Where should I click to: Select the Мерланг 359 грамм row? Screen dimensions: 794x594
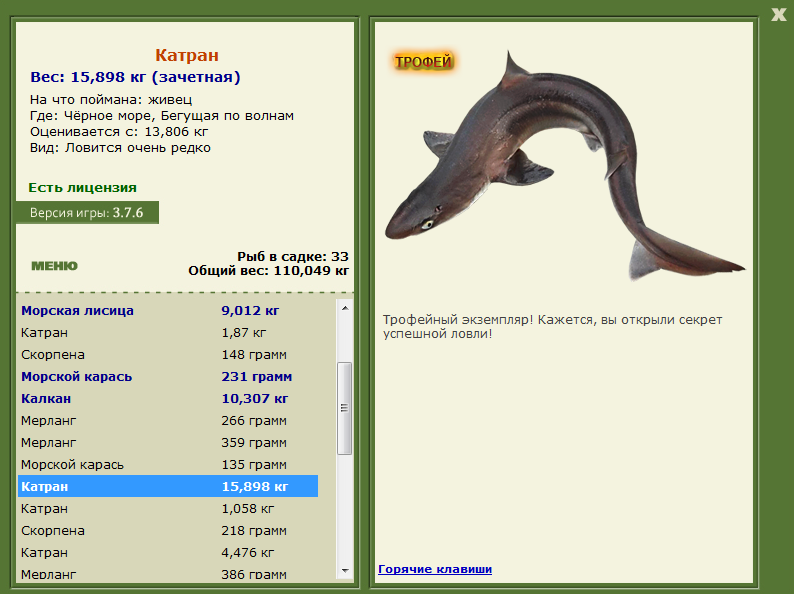point(168,443)
